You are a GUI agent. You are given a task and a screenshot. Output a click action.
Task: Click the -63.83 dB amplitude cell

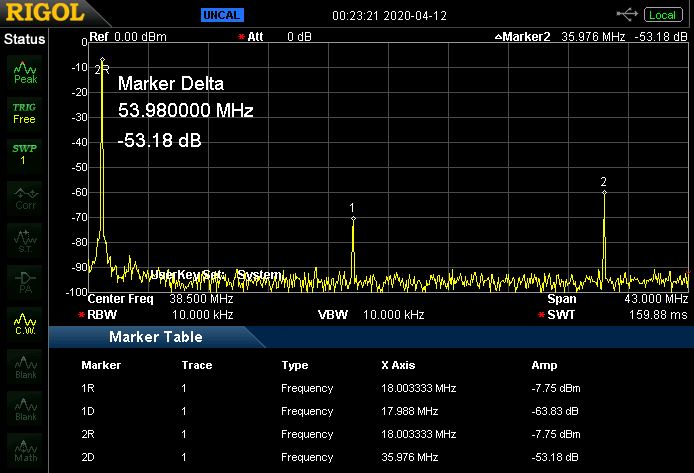point(555,411)
